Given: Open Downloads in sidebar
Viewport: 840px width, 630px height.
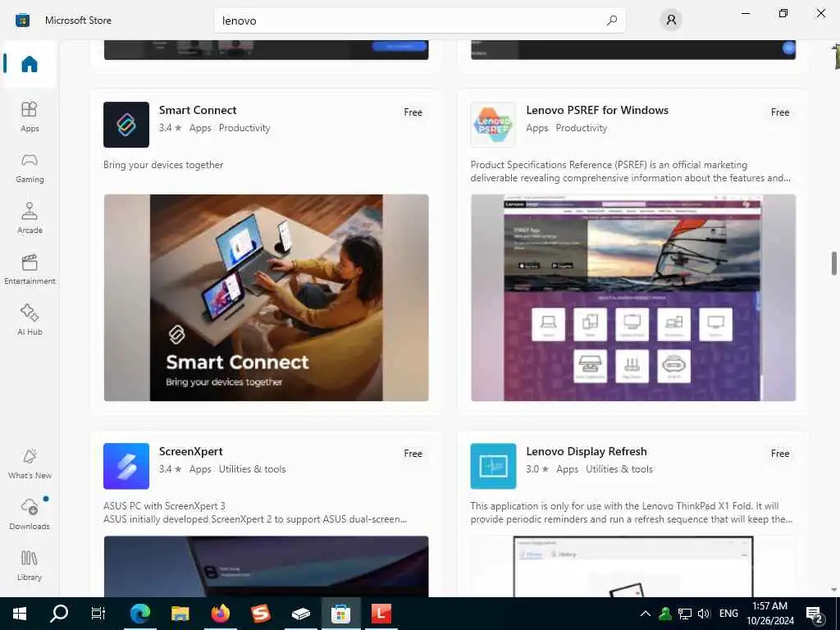Looking at the screenshot, I should [30, 514].
